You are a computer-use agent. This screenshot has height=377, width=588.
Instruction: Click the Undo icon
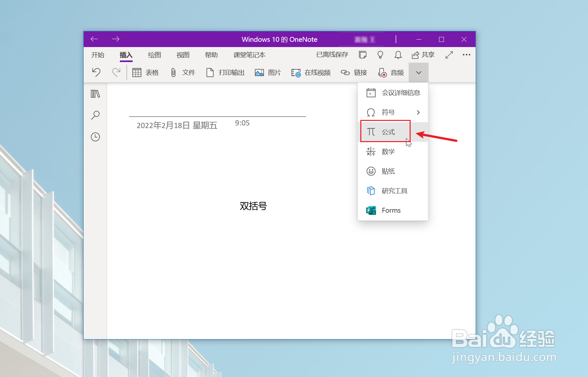[x=96, y=72]
